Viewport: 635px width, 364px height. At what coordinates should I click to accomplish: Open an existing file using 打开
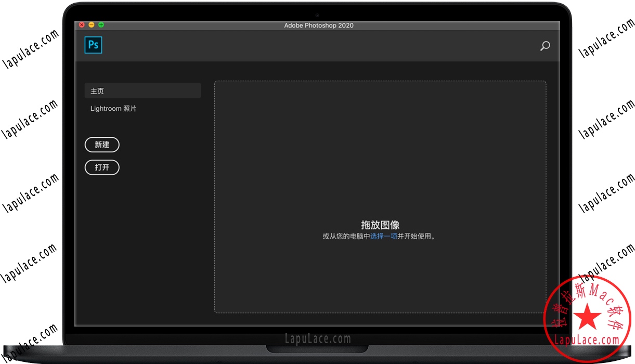click(x=102, y=167)
